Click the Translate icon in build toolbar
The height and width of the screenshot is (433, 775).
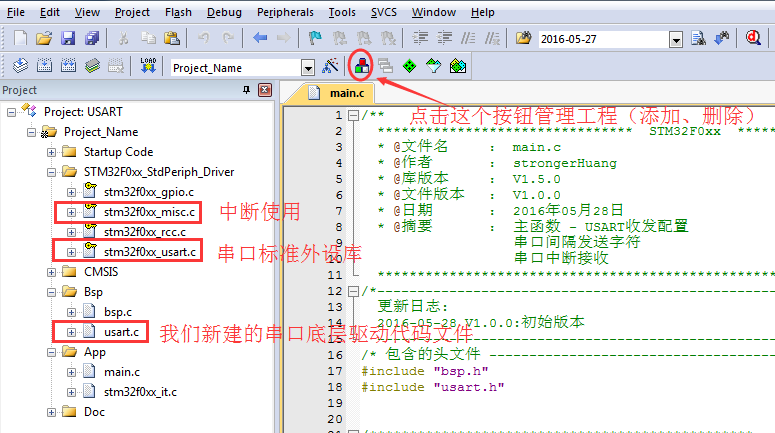coord(20,66)
